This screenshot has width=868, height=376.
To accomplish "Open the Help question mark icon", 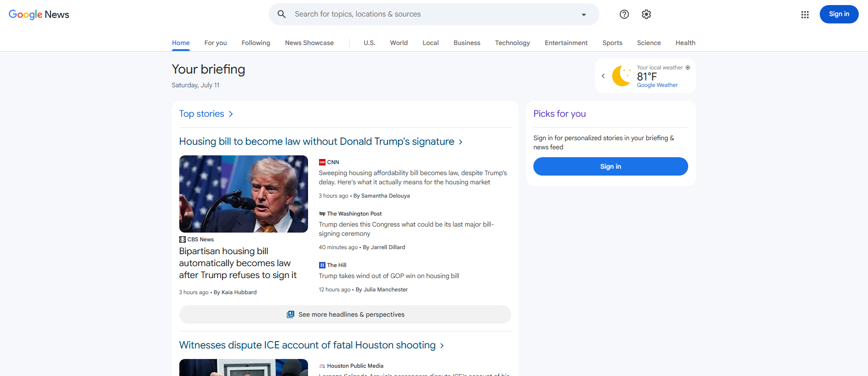I will coord(624,14).
